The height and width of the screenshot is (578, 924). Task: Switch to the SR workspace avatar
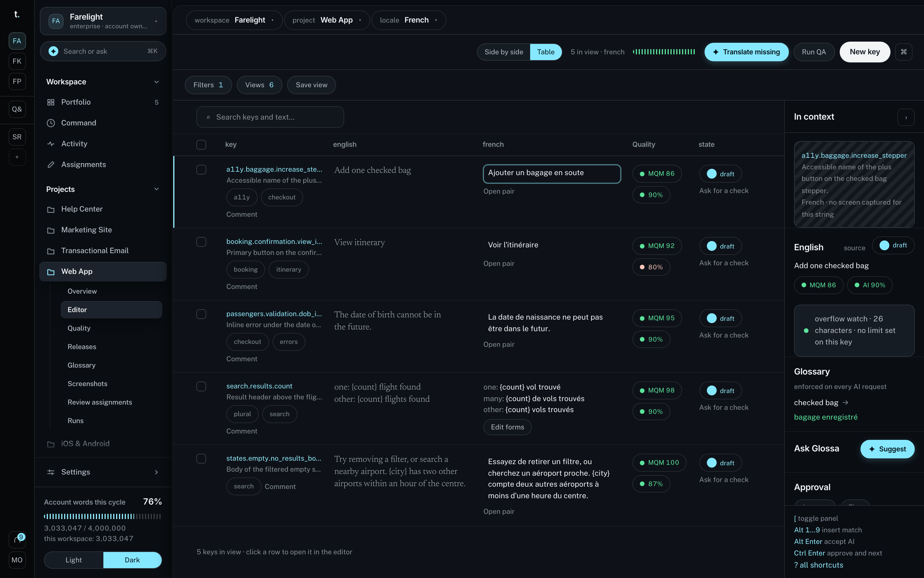point(17,137)
